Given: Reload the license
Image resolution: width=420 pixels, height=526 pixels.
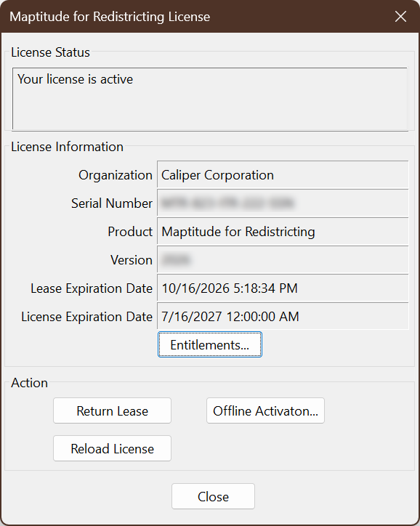Looking at the screenshot, I should coord(112,448).
